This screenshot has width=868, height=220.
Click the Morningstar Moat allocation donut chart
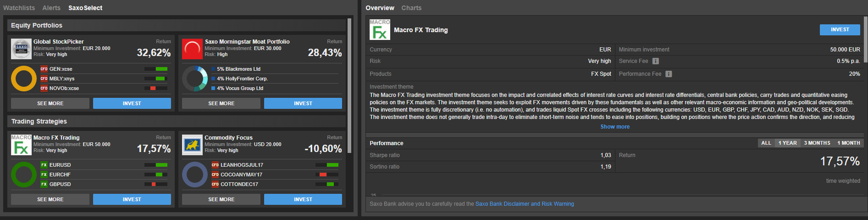coord(195,79)
